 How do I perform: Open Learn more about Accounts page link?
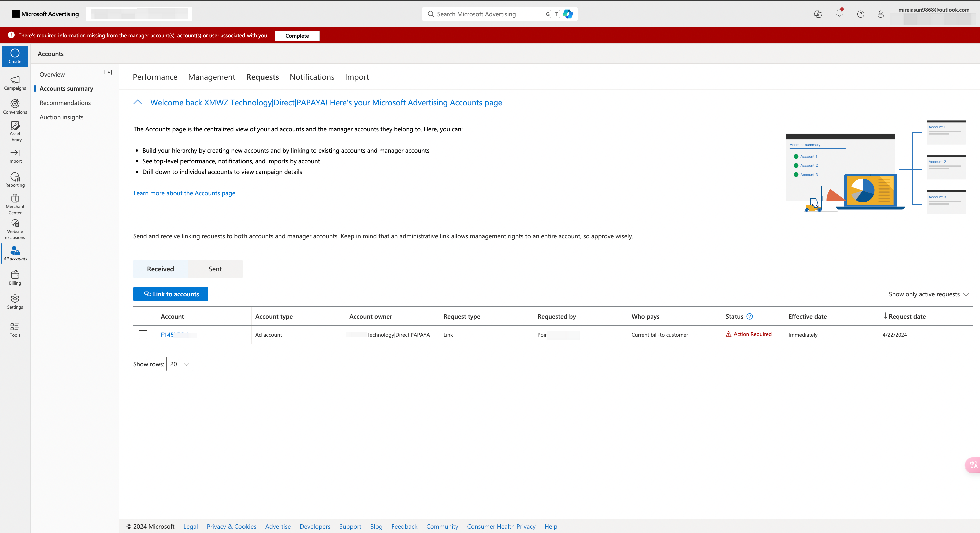pyautogui.click(x=184, y=193)
